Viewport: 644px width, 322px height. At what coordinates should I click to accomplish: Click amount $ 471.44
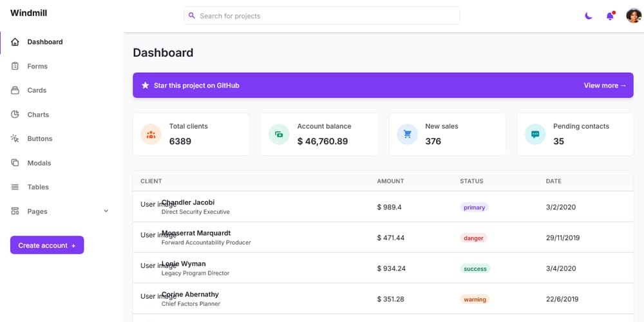tap(391, 238)
